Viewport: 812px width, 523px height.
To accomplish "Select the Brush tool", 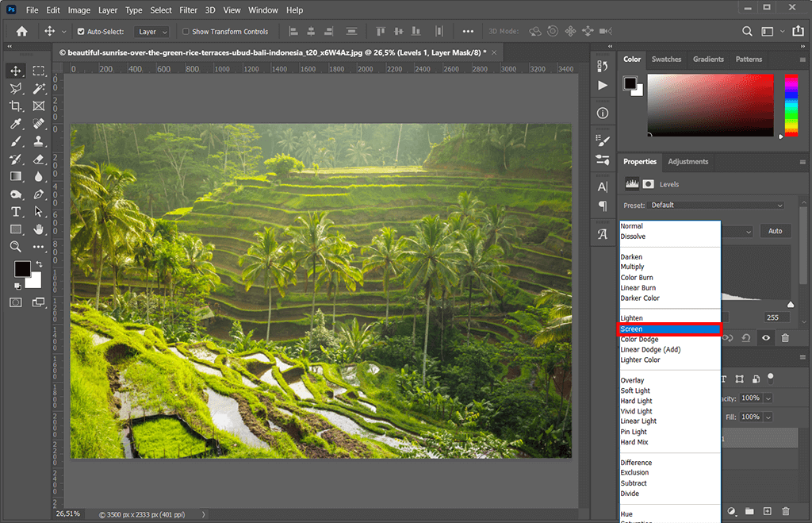I will tap(16, 141).
